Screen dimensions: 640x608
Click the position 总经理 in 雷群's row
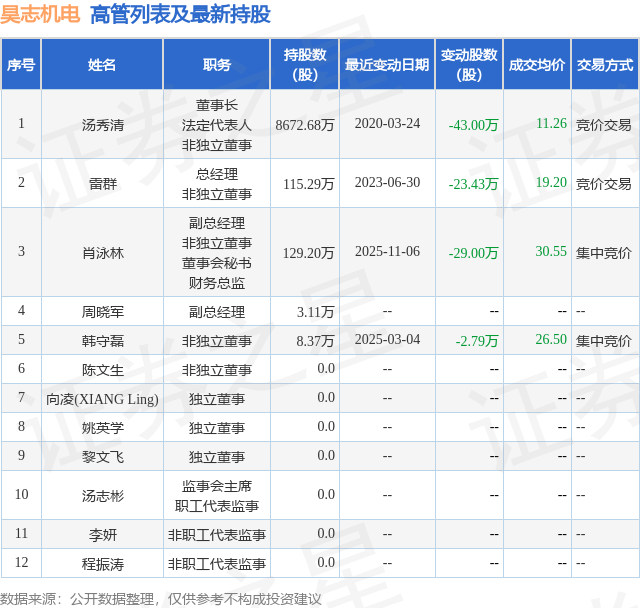(x=217, y=174)
